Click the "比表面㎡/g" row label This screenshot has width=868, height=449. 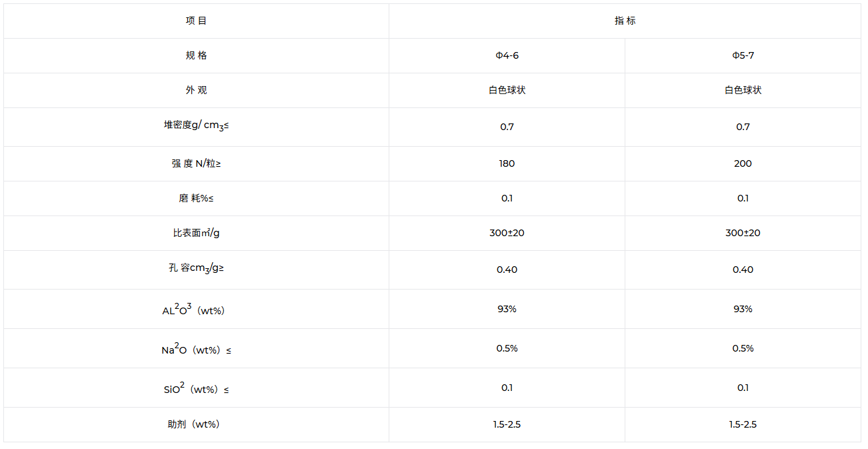point(197,233)
